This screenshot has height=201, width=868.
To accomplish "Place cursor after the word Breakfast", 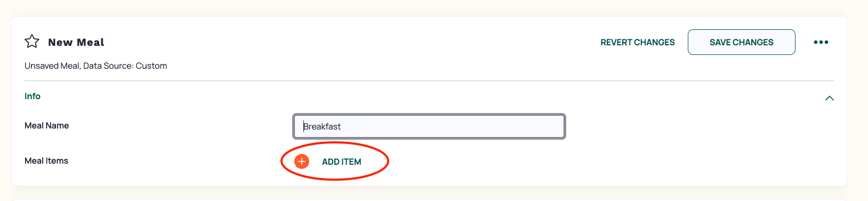I will click(x=342, y=126).
